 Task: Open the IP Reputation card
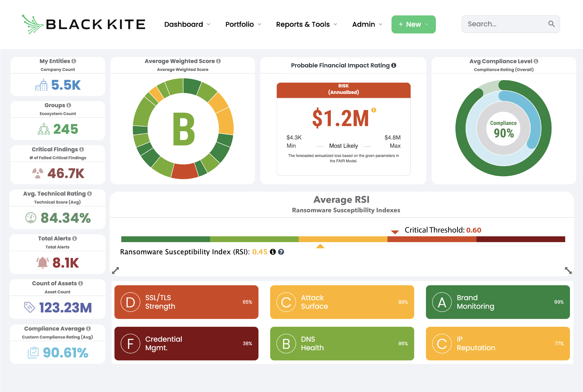coord(498,343)
